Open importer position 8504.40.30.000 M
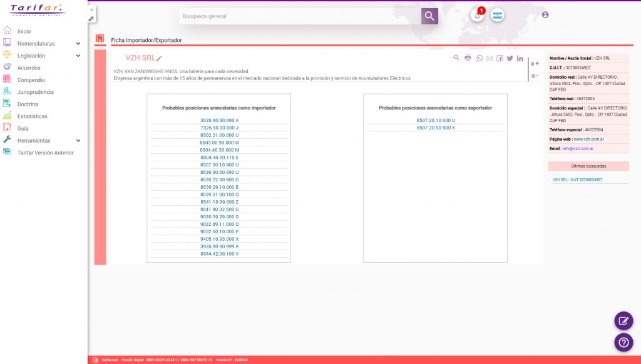The height and width of the screenshot is (364, 641). point(220,150)
